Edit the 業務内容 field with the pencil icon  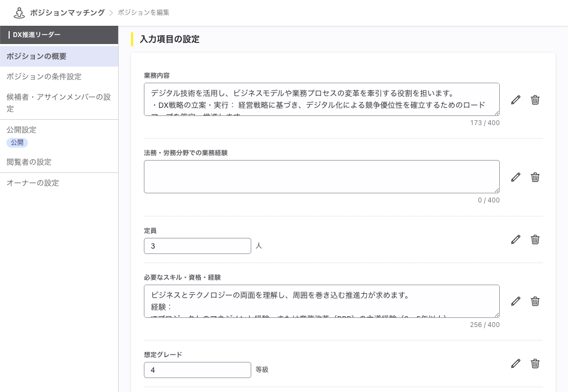click(515, 100)
